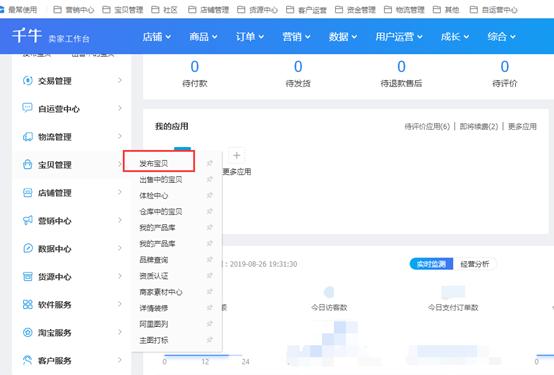Open the 用户运营 dropdown menu
Viewport: 554px width, 375px height.
click(399, 36)
